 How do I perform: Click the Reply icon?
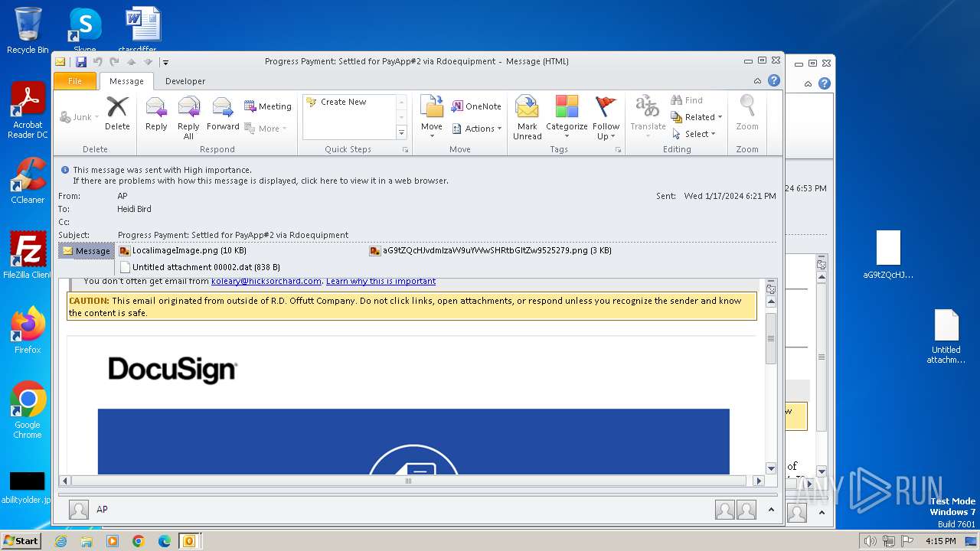156,113
